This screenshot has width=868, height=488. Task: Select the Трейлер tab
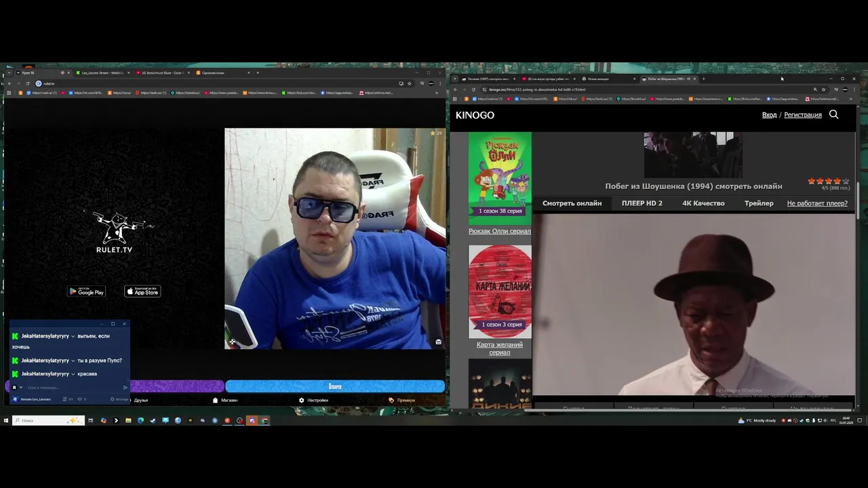(x=759, y=203)
